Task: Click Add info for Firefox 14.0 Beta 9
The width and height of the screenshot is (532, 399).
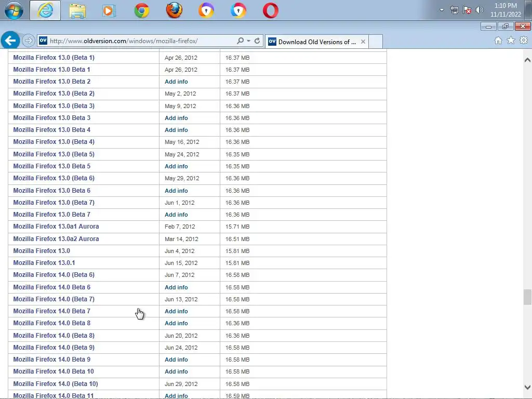Action: click(x=176, y=360)
